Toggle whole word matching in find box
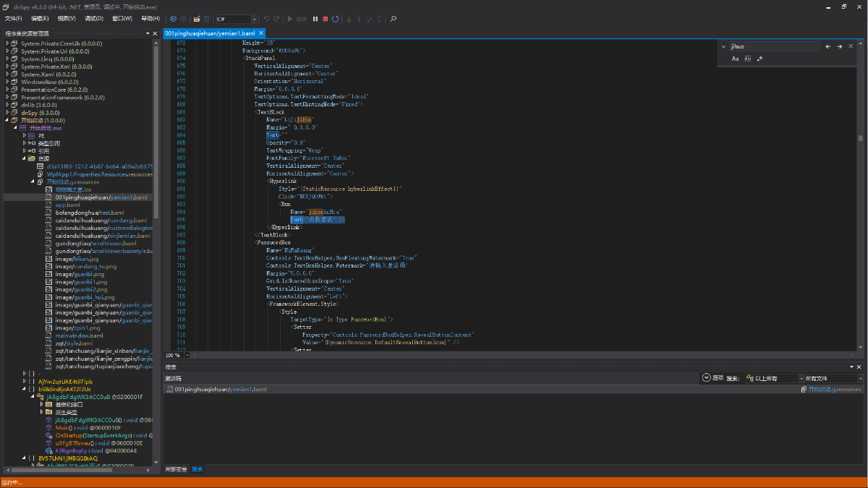Image resolution: width=868 pixels, height=488 pixels. coord(747,59)
